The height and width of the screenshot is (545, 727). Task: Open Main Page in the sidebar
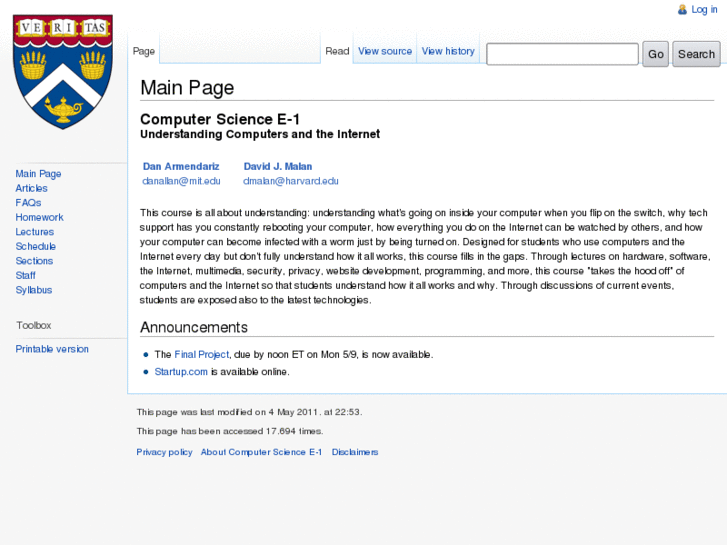pyautogui.click(x=38, y=173)
